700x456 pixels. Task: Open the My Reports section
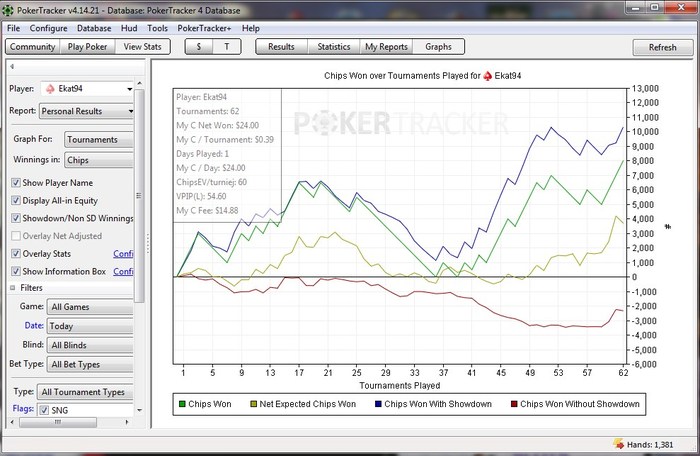(x=386, y=47)
